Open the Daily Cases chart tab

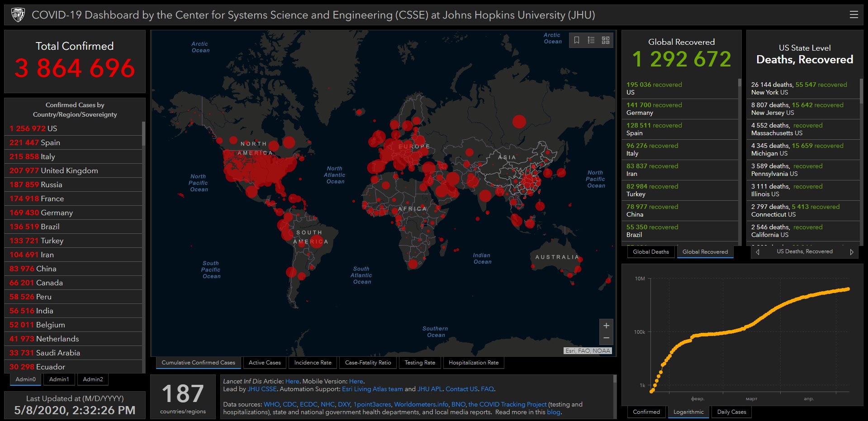tap(731, 412)
